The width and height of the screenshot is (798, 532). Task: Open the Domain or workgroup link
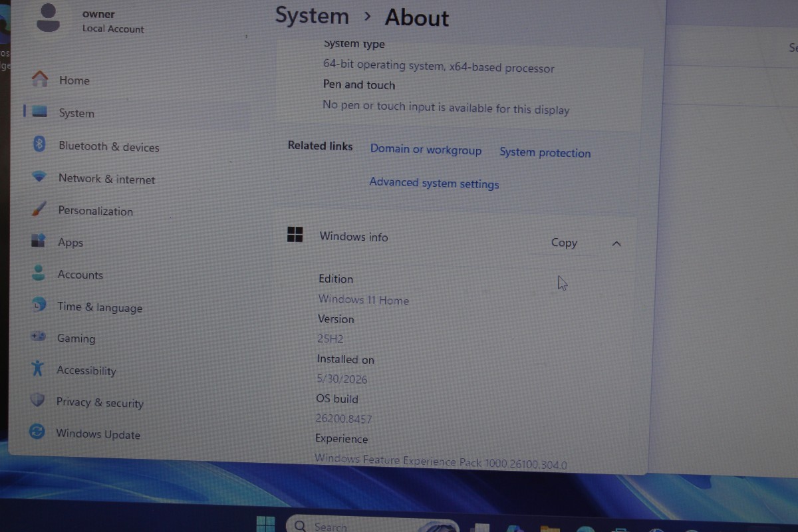click(x=426, y=150)
